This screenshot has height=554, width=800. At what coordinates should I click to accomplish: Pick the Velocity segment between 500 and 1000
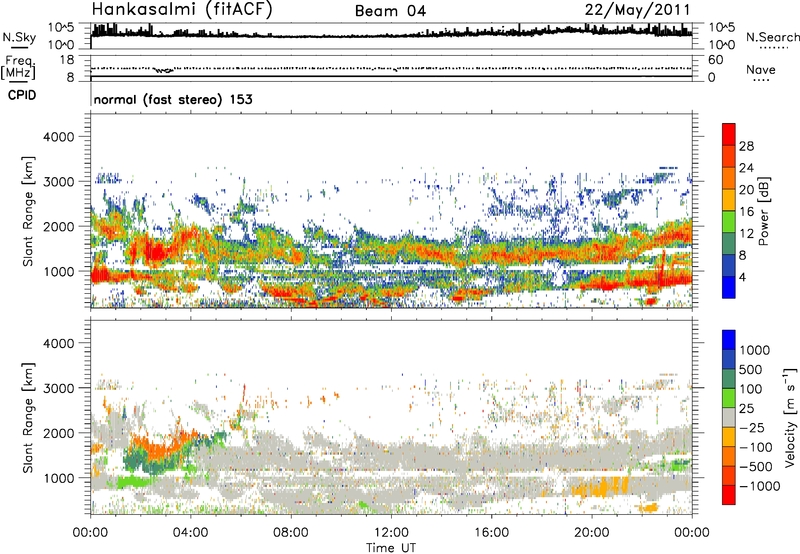729,359
